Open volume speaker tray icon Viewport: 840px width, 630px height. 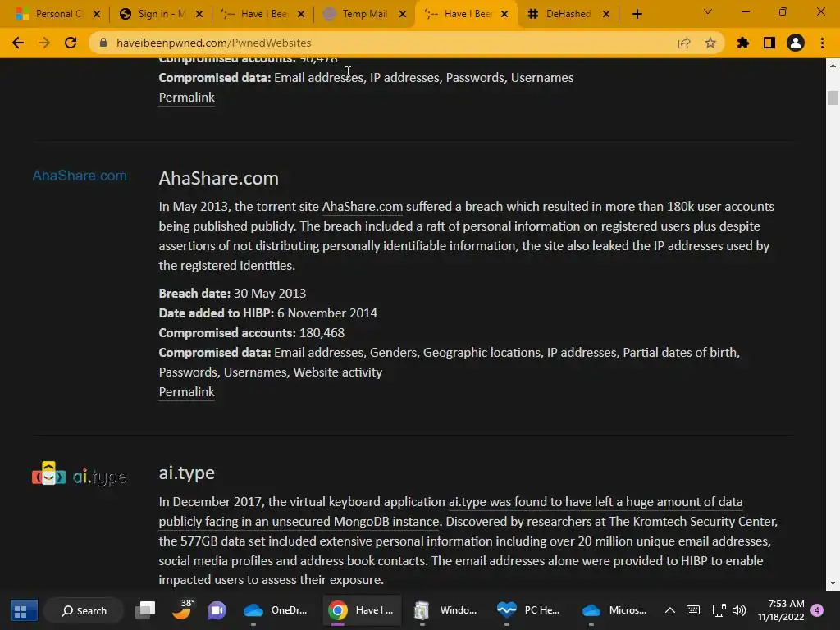(x=739, y=610)
